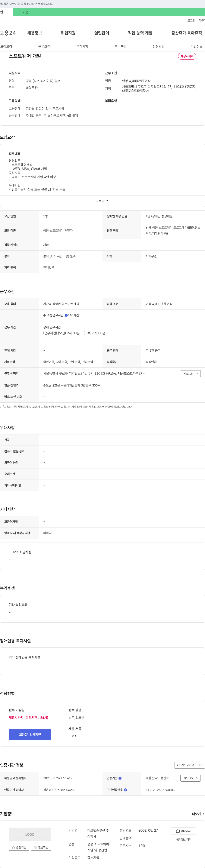Screen dimensions: 205x868
Task: Click the 고용24 입사지원 apply button
Action: pyautogui.click(x=30, y=735)
